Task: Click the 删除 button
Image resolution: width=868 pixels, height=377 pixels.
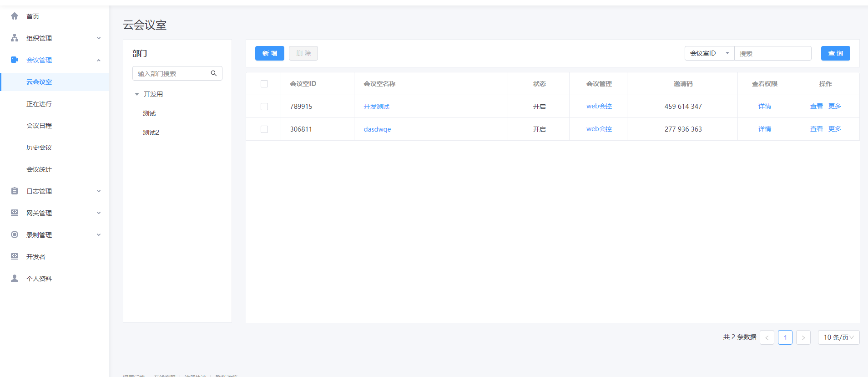Action: [x=303, y=53]
